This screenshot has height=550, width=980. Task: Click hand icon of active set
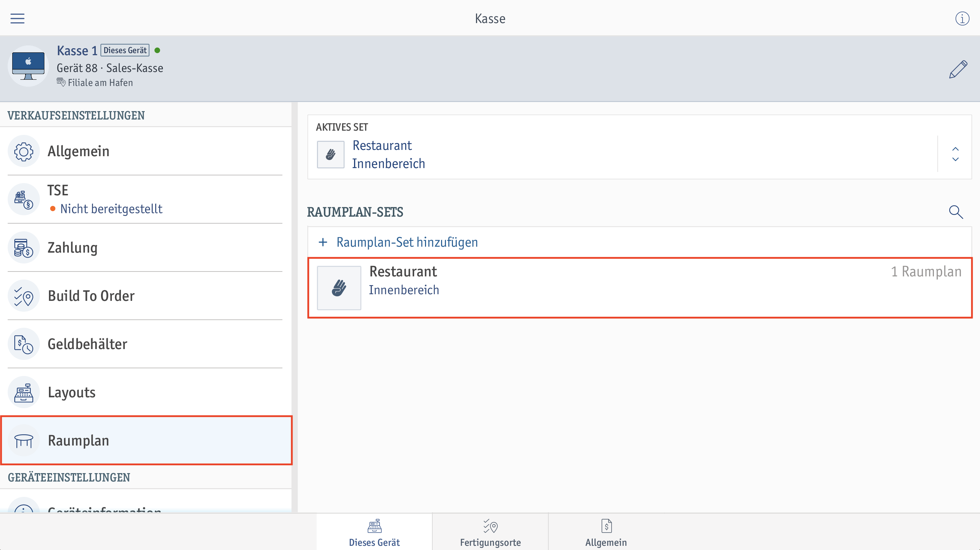[331, 154]
